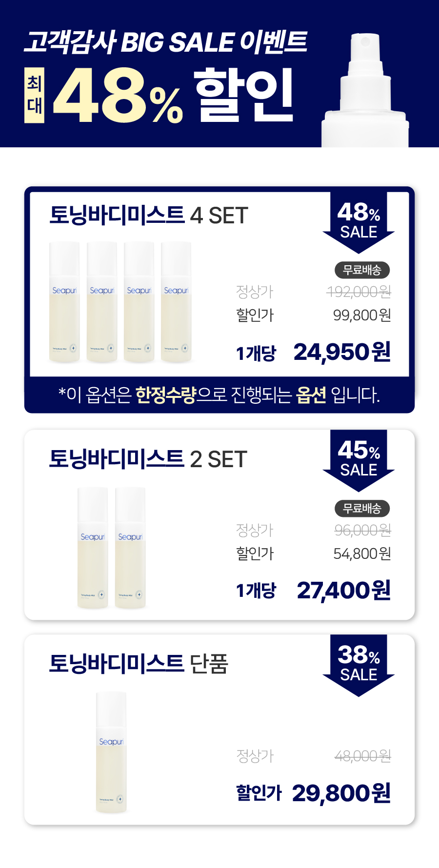Click the 38% SALE arrow badge
The height and width of the screenshot is (868, 439).
point(359,665)
